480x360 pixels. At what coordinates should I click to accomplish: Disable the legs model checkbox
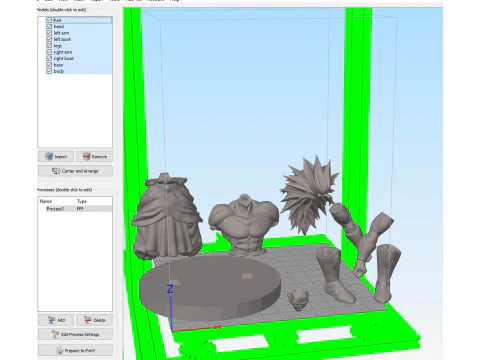49,45
